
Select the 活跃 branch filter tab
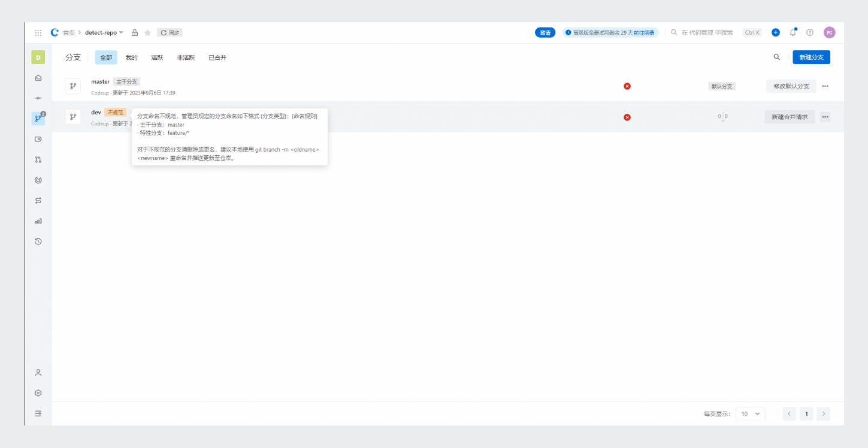pos(157,57)
